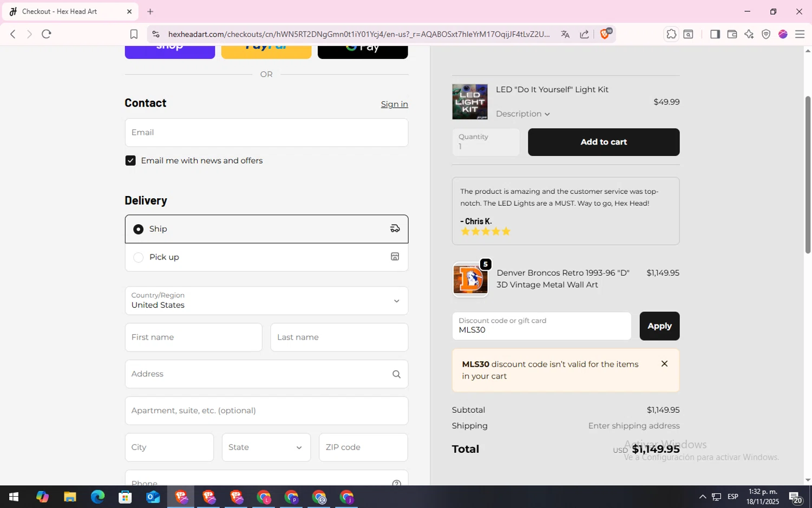Apply the discount code

pyautogui.click(x=659, y=326)
